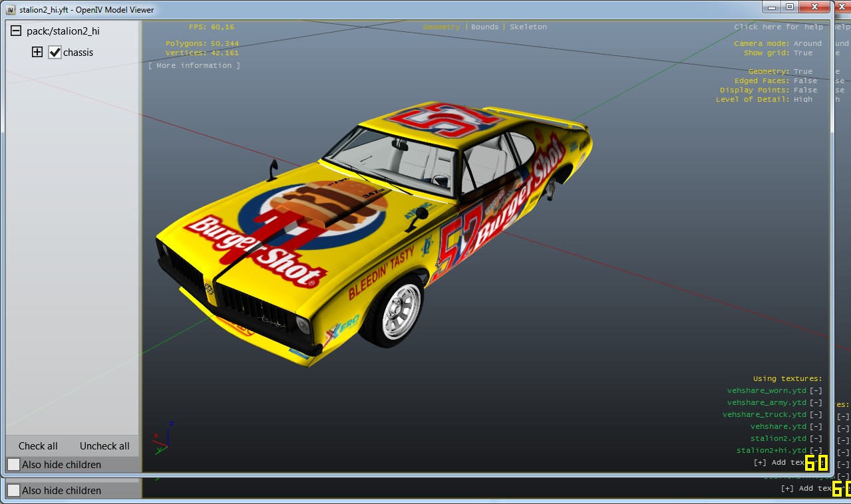The image size is (851, 504).
Task: Enable Also hide children in front window
Action: pyautogui.click(x=13, y=464)
